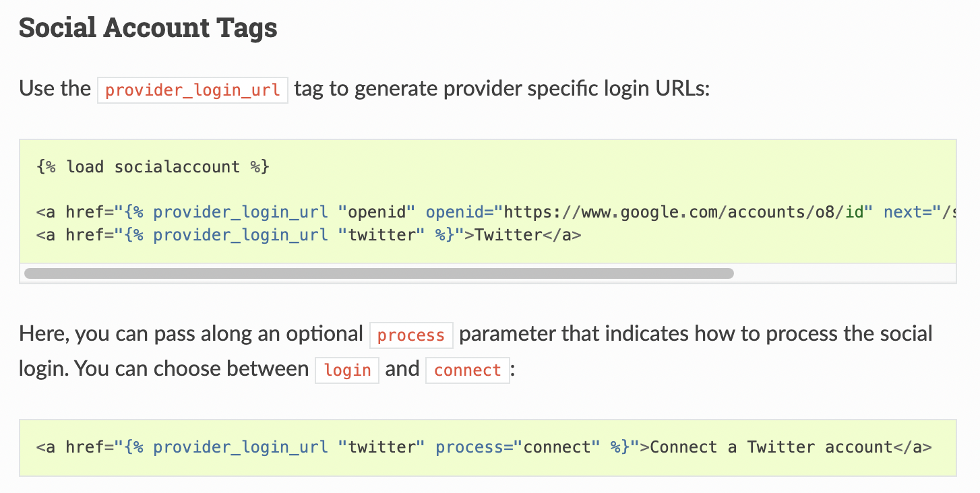
Task: Click the horizontal scrollbar under first code block
Action: tap(379, 273)
